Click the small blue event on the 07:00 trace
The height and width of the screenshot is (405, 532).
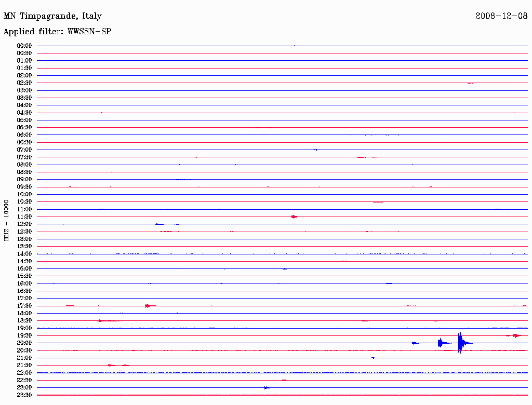(x=316, y=150)
